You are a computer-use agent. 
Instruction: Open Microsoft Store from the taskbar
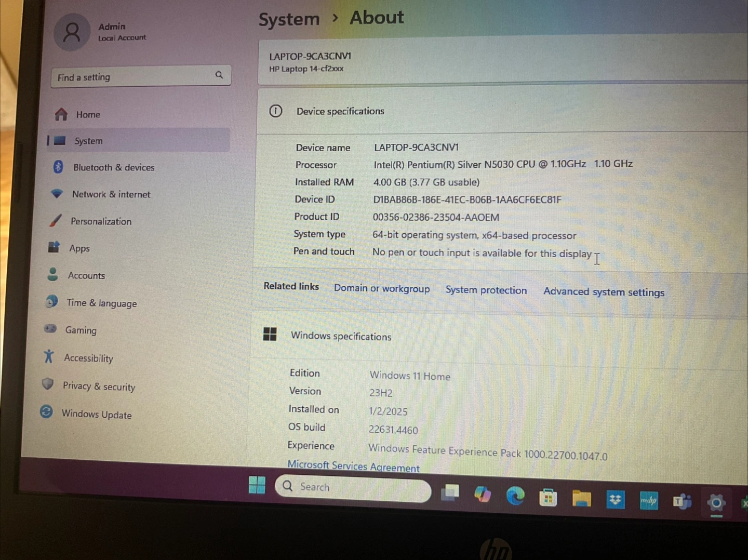[x=548, y=498]
